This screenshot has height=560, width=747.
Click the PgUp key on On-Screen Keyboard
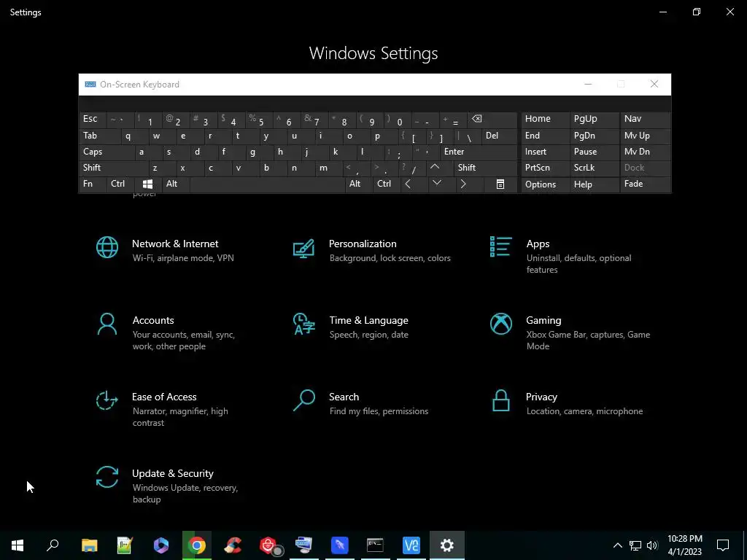click(x=594, y=120)
